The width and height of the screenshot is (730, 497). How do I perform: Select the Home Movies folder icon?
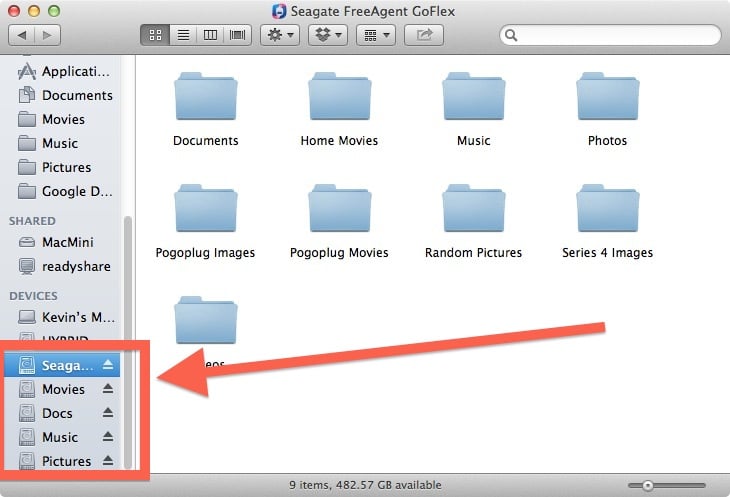tap(339, 96)
